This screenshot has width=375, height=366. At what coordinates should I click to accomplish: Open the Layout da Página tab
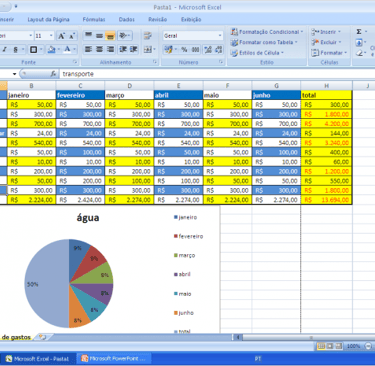click(48, 20)
